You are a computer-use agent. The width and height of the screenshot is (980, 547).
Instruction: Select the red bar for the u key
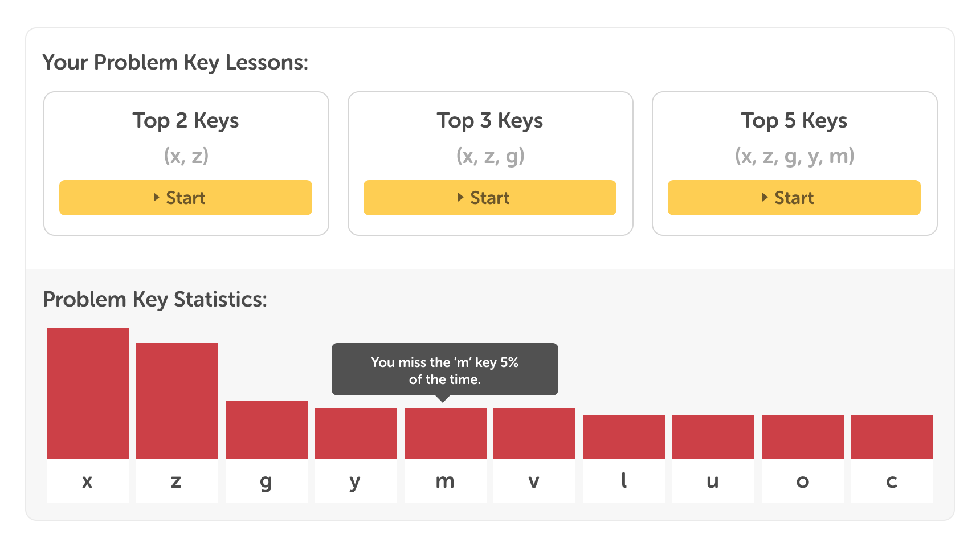pos(713,437)
